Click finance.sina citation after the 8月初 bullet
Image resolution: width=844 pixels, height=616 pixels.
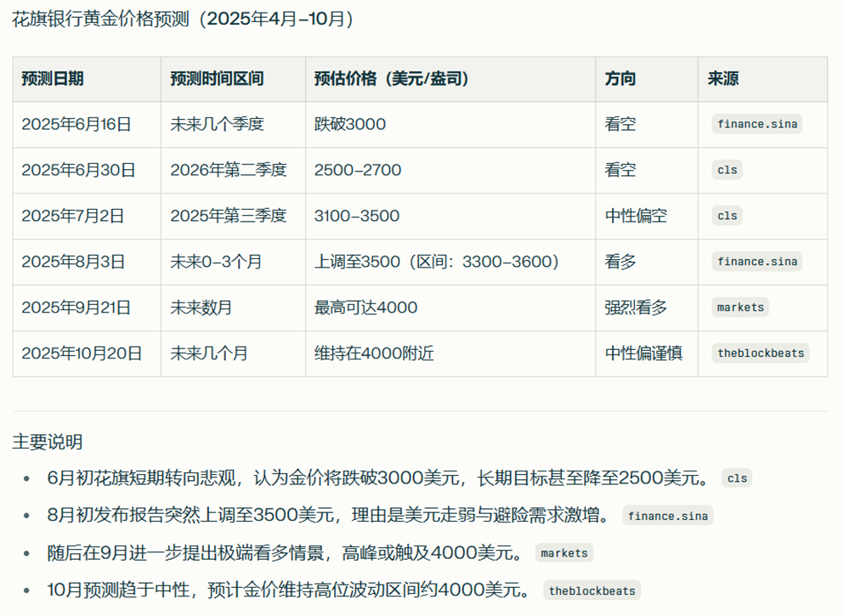(667, 516)
